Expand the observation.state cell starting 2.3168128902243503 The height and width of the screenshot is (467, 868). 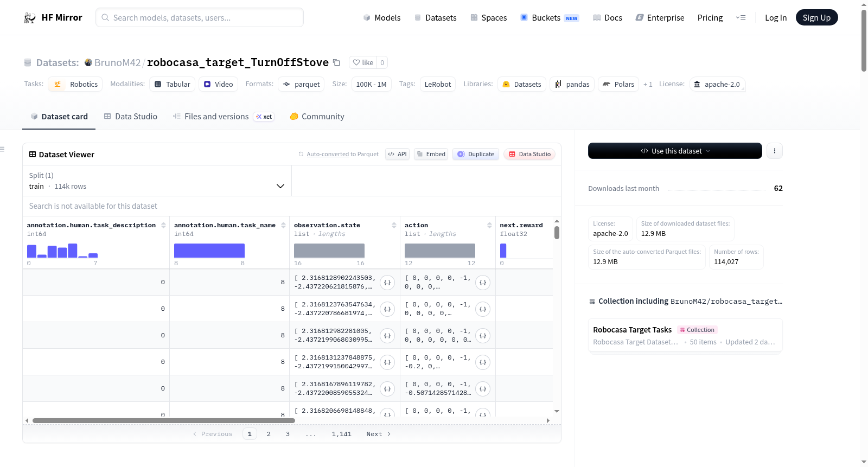(x=387, y=283)
